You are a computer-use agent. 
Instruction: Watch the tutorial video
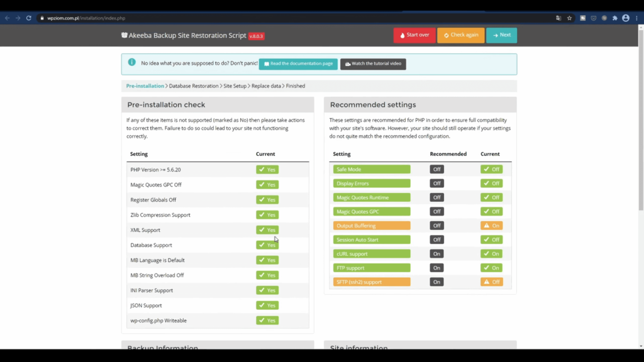click(x=373, y=64)
